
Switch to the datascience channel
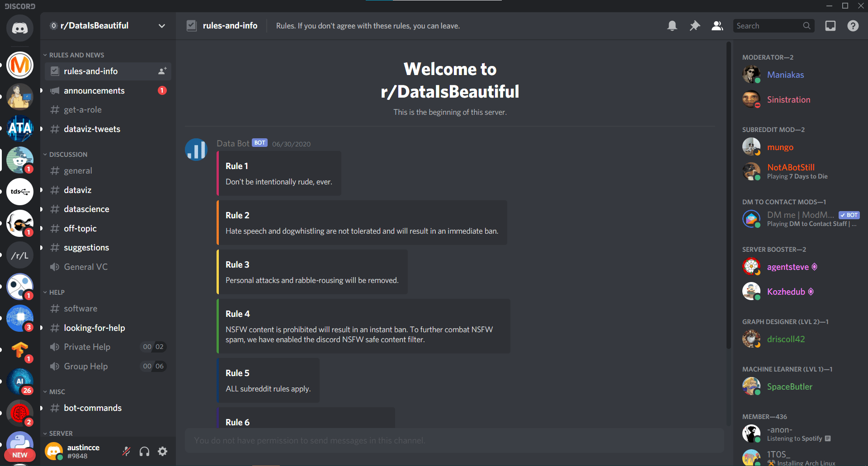click(x=108, y=209)
